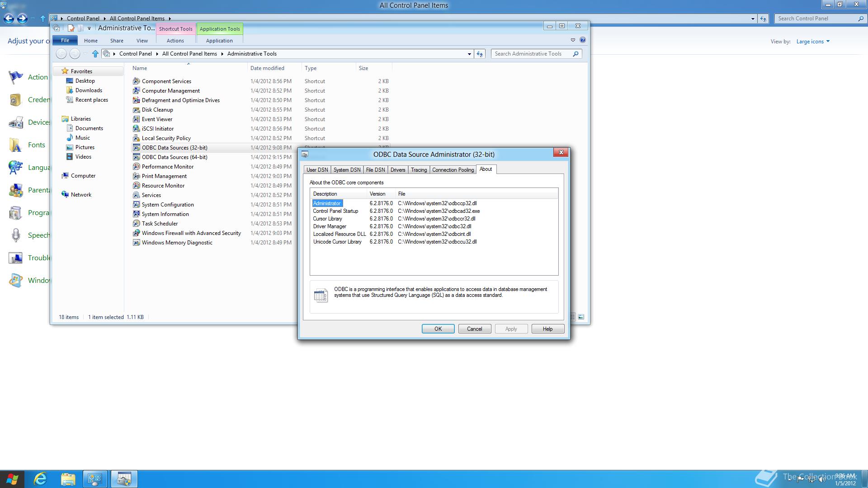Open Component Services shortcut icon
Viewport: 868px width, 488px height.
point(136,81)
